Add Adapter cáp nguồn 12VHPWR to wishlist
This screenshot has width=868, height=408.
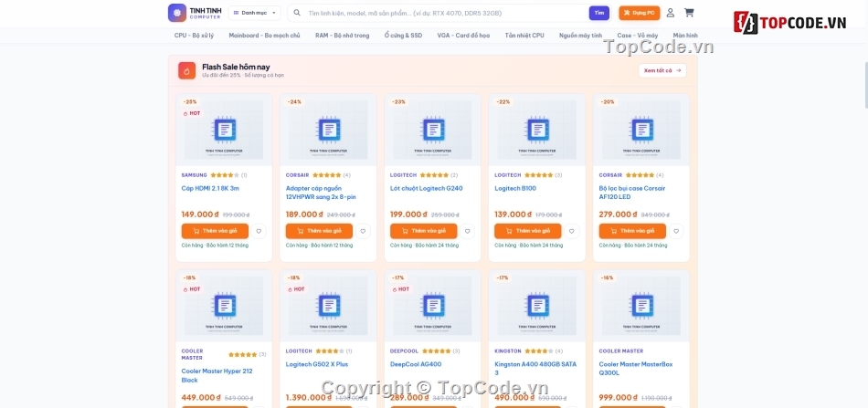coord(363,231)
